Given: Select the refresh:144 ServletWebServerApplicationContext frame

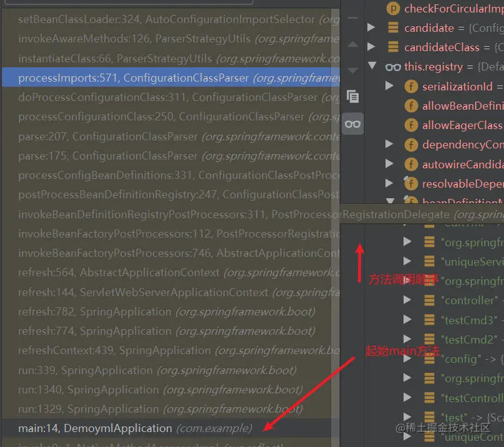Looking at the screenshot, I should (171, 292).
